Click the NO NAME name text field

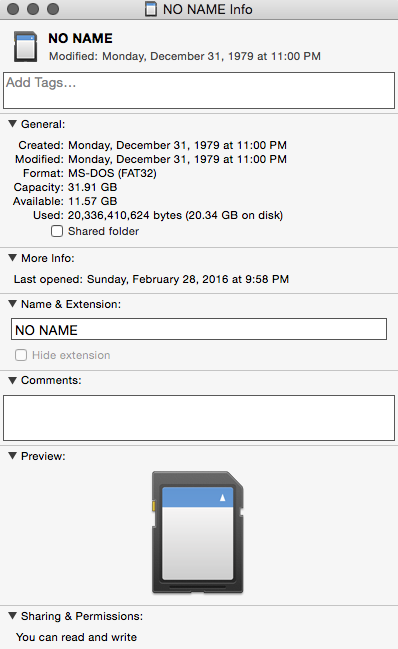[199, 329]
